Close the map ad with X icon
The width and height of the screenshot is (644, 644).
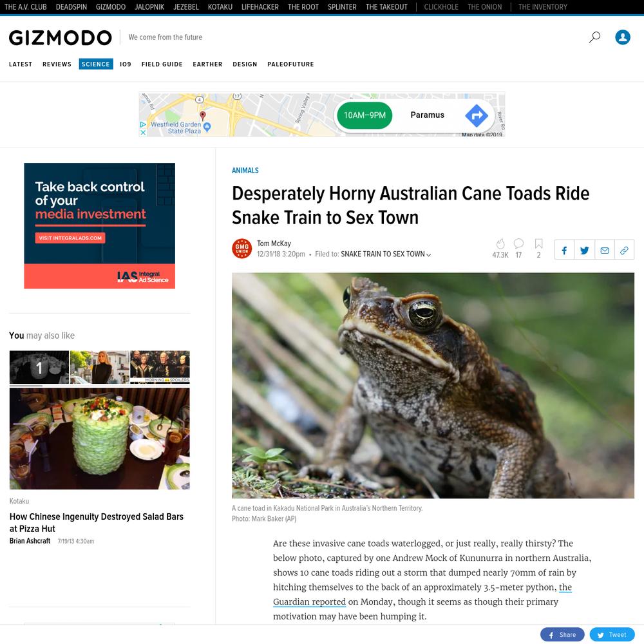tap(143, 132)
